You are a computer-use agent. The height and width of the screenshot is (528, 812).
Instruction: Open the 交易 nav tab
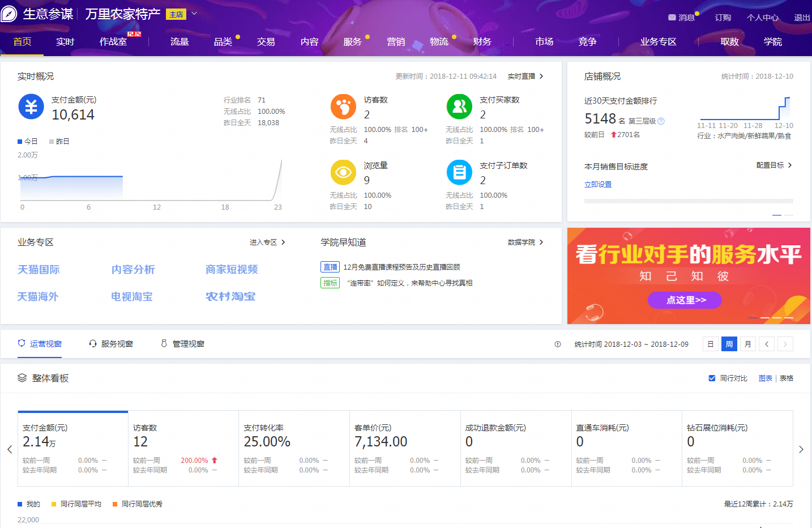click(266, 41)
